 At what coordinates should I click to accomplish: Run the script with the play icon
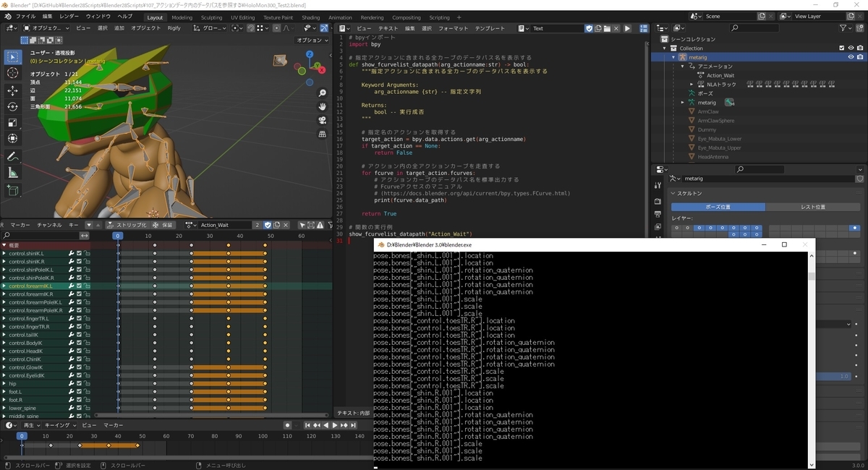click(x=627, y=28)
